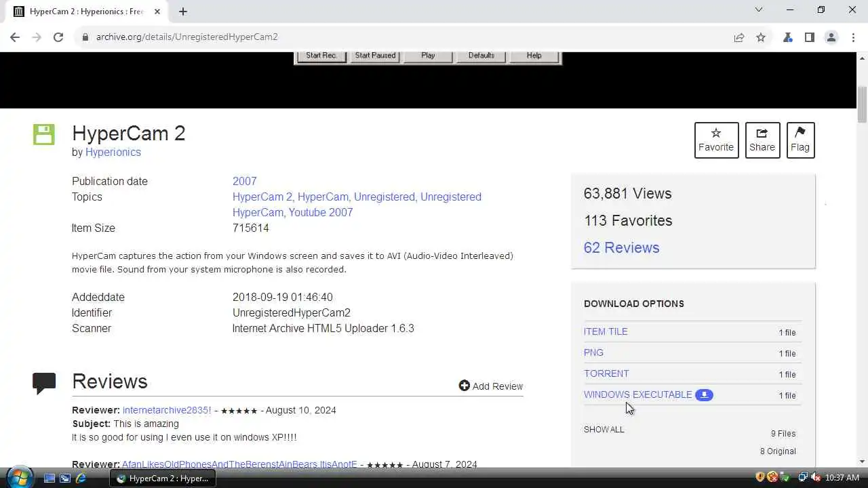This screenshot has width=868, height=488.
Task: Click the page vertical scrollbar thumb
Action: click(862, 105)
